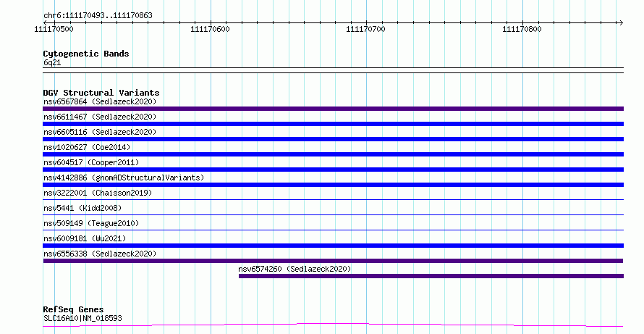Open variant nsv4142886 (gnomADStructuralVariants) label

(124, 178)
